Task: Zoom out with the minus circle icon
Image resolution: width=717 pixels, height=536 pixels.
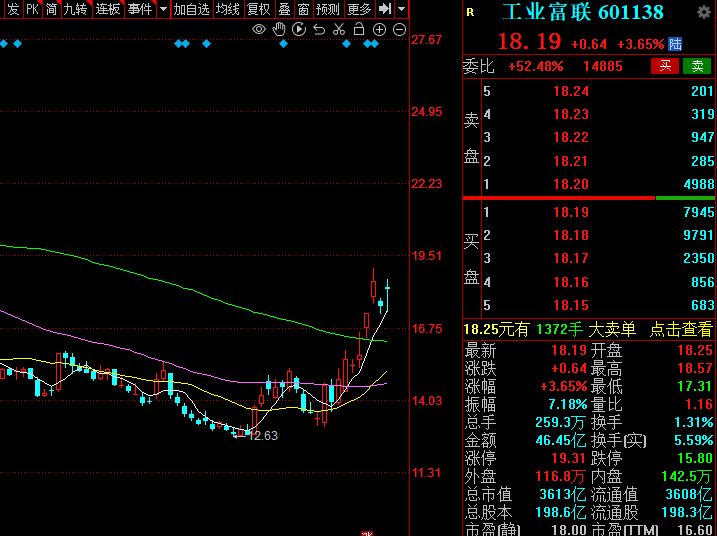Action: pos(399,30)
